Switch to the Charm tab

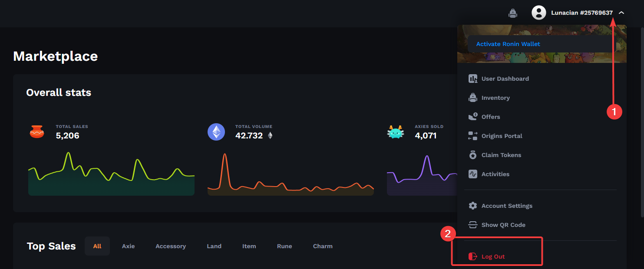pyautogui.click(x=323, y=246)
